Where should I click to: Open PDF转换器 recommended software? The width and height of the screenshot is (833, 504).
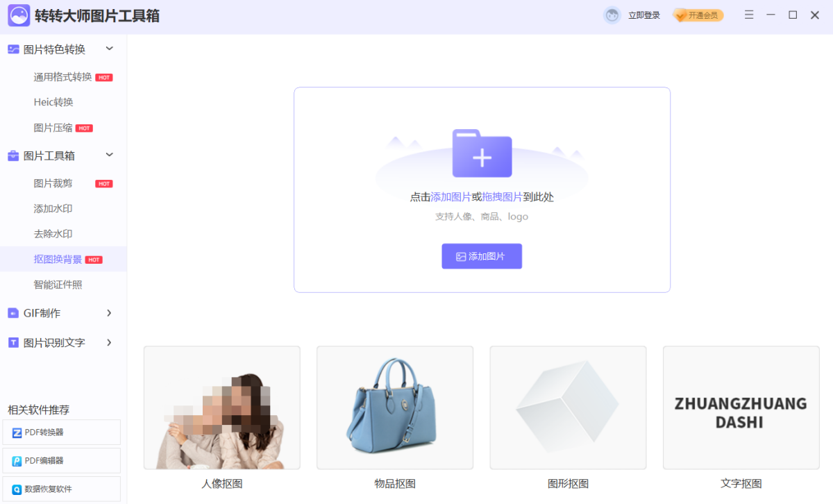(x=61, y=432)
